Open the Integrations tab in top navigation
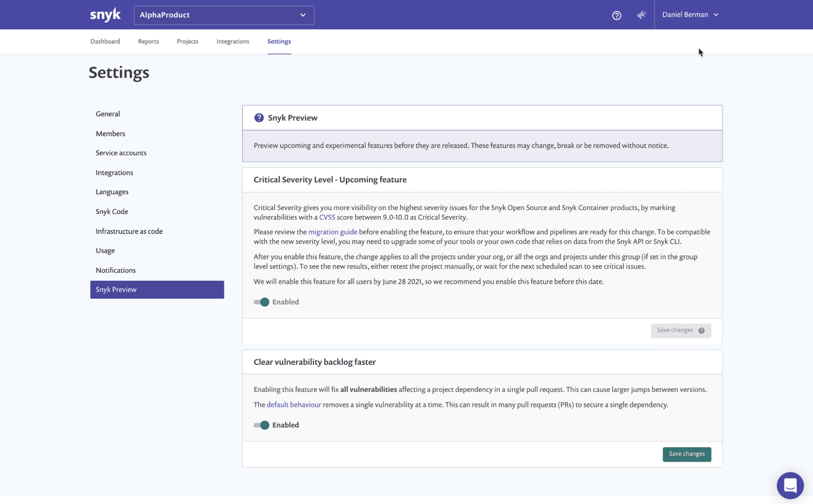The width and height of the screenshot is (813, 504). [233, 41]
